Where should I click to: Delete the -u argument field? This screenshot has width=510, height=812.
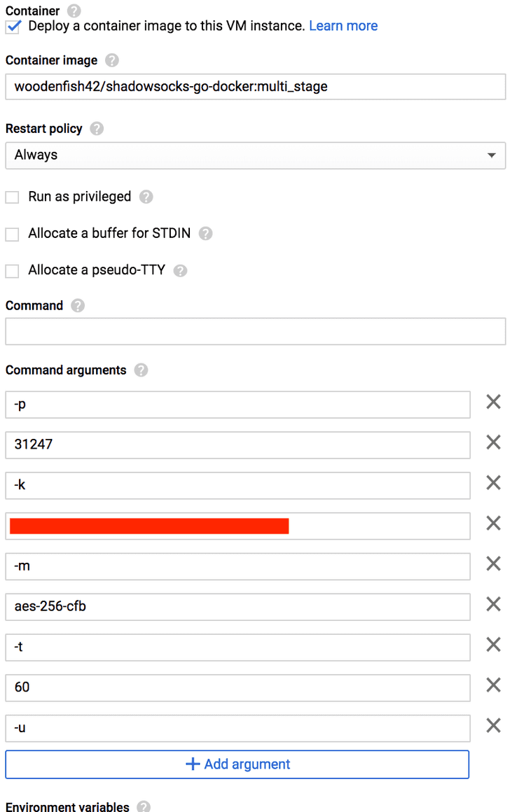point(493,727)
